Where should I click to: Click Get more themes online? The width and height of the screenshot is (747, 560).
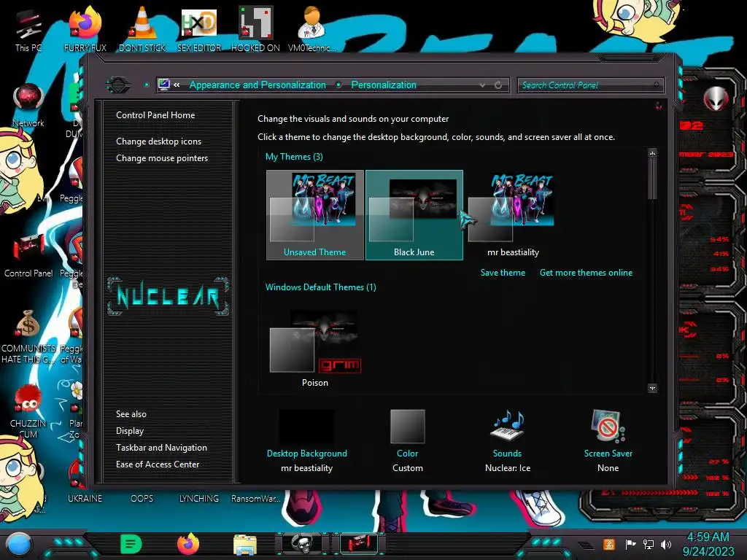tap(586, 273)
